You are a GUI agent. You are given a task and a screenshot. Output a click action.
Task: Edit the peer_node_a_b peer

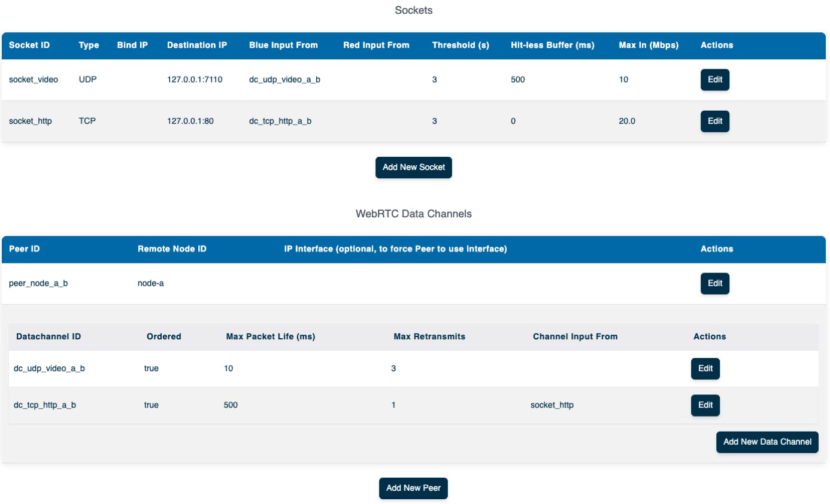715,284
